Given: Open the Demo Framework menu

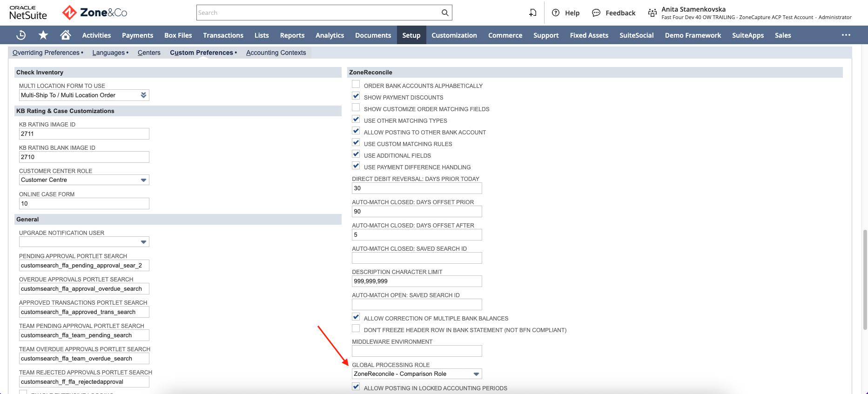Looking at the screenshot, I should [693, 35].
